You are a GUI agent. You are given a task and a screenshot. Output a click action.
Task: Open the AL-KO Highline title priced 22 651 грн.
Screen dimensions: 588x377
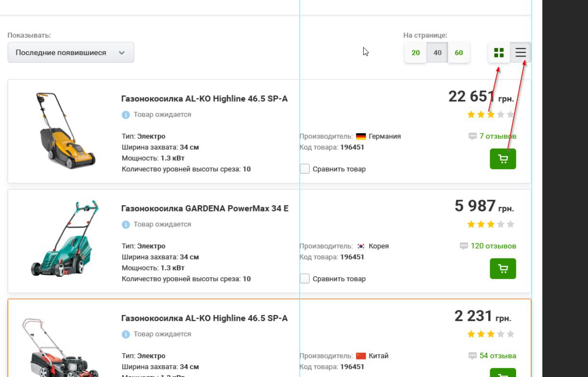click(x=204, y=99)
